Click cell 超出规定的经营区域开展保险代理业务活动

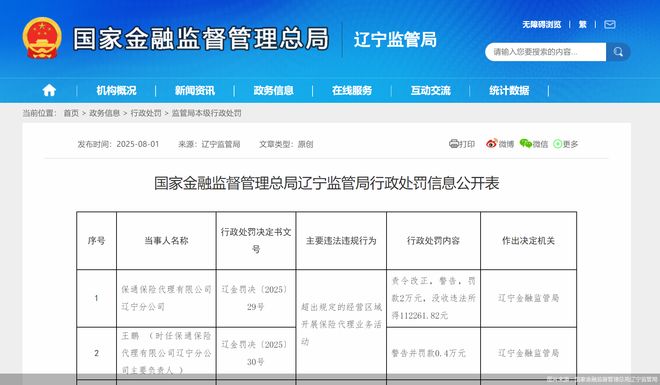click(x=341, y=324)
